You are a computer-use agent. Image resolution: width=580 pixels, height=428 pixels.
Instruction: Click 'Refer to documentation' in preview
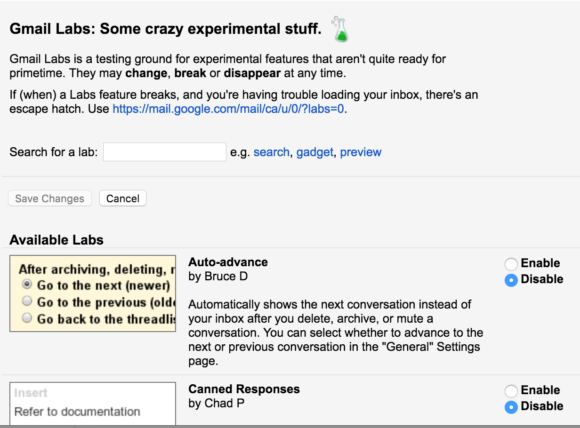pyautogui.click(x=77, y=411)
